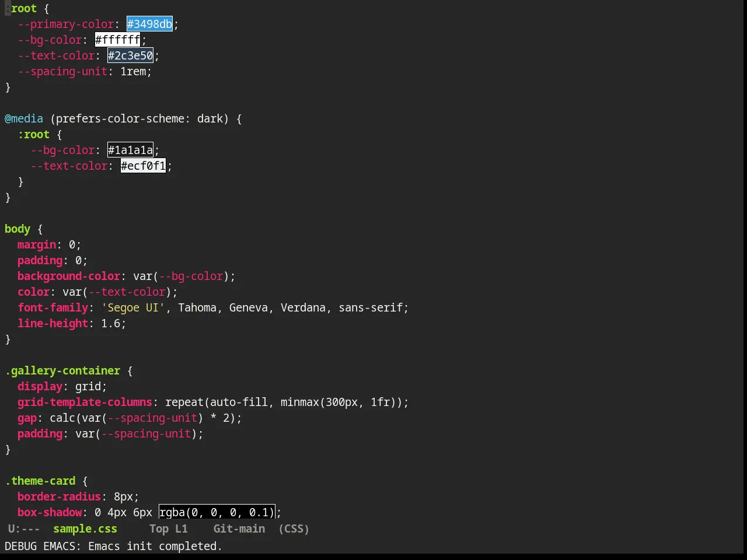The height and width of the screenshot is (560, 747).
Task: Place cursor on --primary-color property
Action: click(66, 24)
